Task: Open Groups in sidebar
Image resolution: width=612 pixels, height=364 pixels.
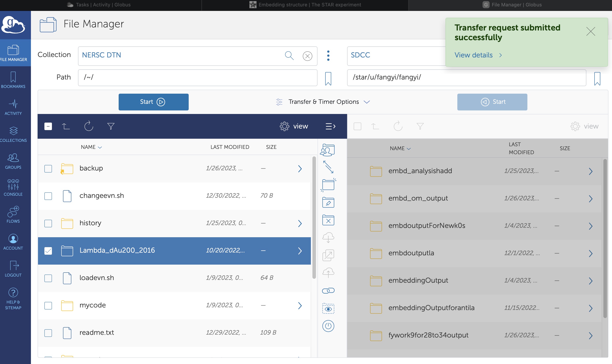Action: click(x=13, y=161)
